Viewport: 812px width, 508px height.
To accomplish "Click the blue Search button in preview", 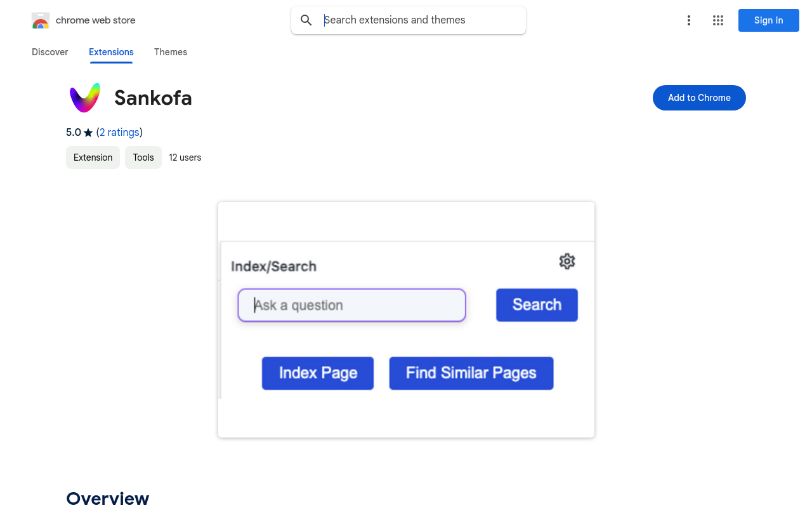I will (x=537, y=305).
